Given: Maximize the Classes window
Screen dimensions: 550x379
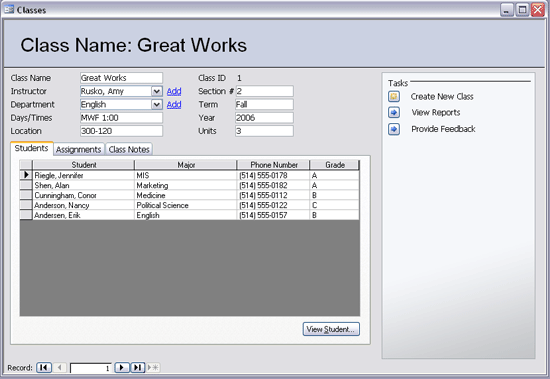Looking at the screenshot, I should coord(522,10).
